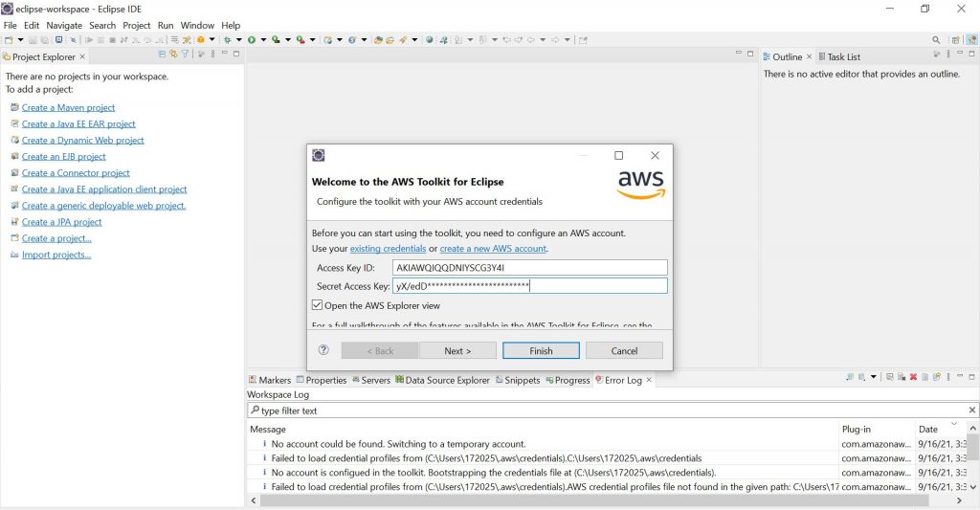Image resolution: width=980 pixels, height=510 pixels.
Task: Open the Project menu
Action: click(136, 25)
